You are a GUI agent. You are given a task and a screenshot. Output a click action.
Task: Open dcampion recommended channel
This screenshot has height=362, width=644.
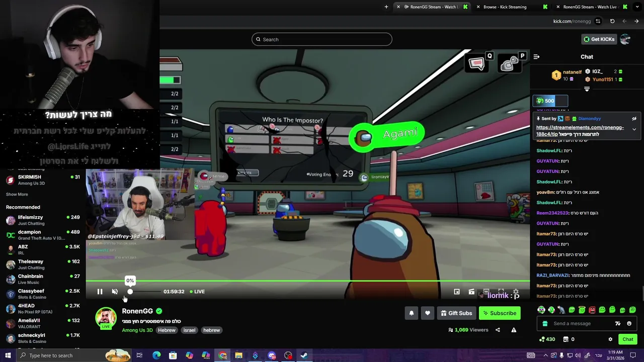[43, 235]
